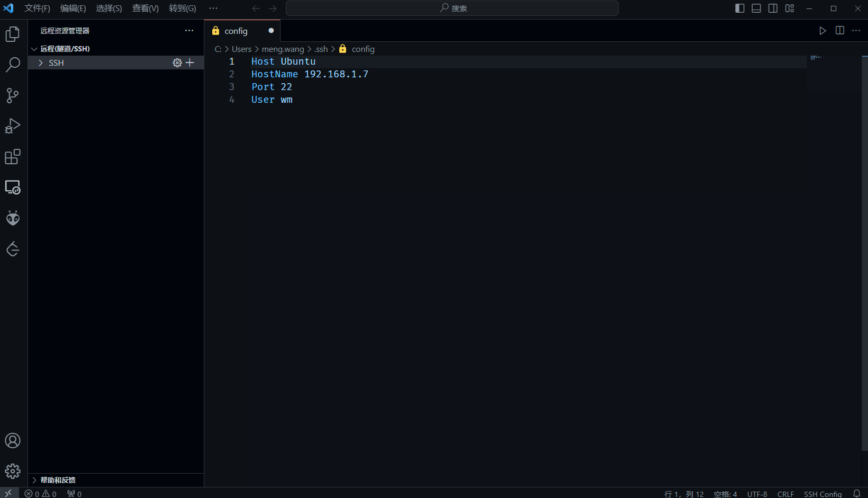Collapse the 远程(隧道/SSH) section

[34, 49]
